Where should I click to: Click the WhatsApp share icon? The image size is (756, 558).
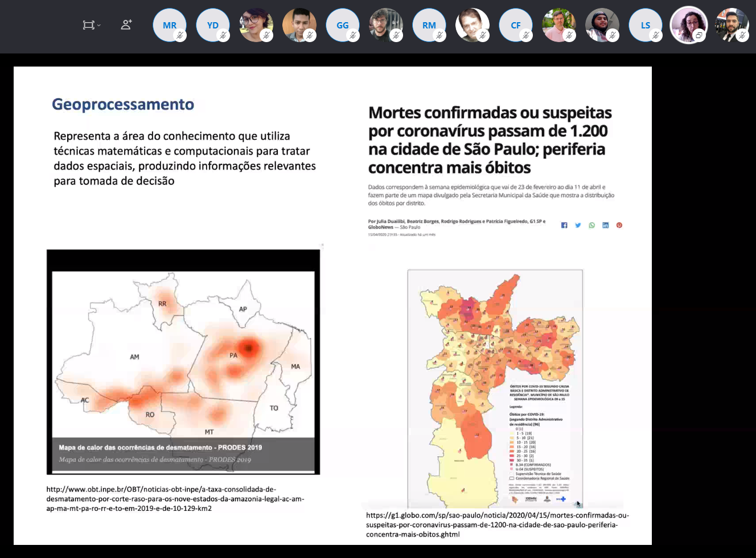tap(591, 225)
